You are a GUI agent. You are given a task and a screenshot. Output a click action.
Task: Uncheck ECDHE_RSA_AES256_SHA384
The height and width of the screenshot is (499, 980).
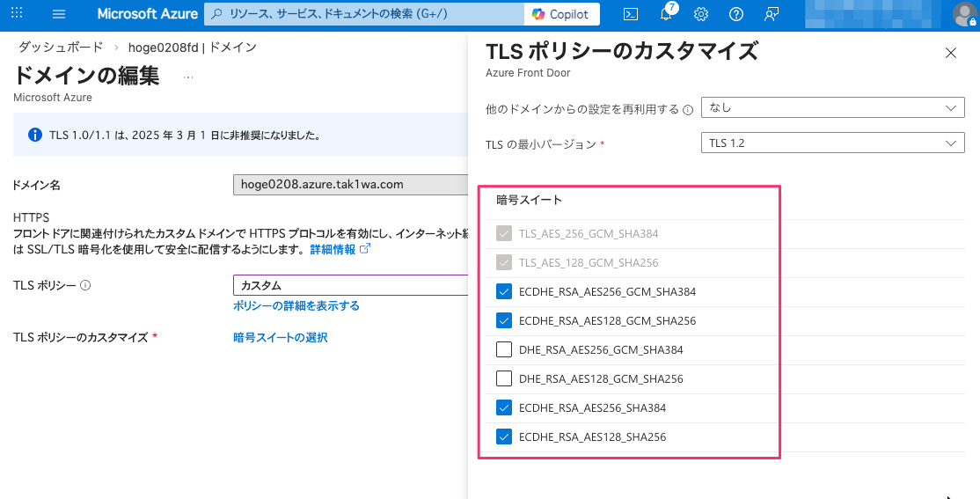click(x=504, y=407)
